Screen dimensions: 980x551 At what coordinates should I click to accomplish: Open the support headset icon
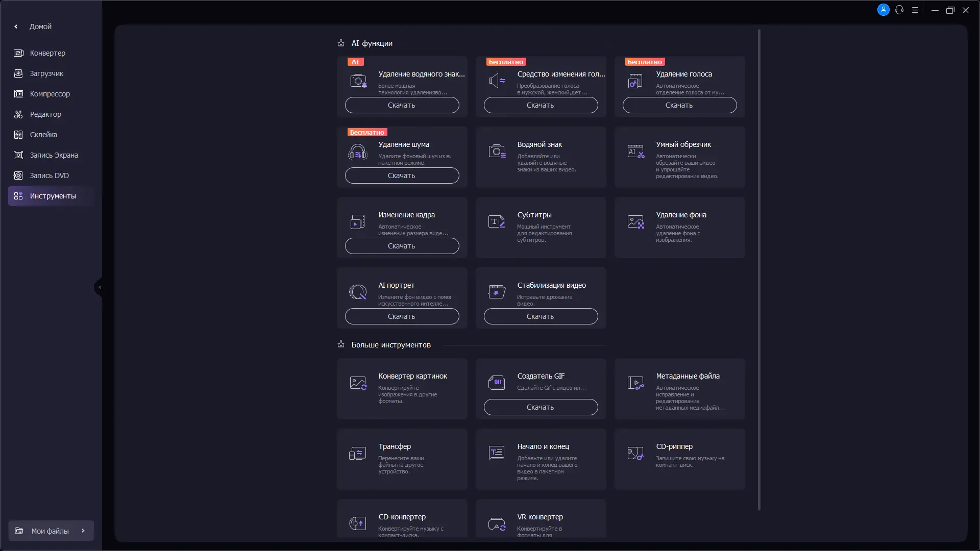tap(899, 10)
